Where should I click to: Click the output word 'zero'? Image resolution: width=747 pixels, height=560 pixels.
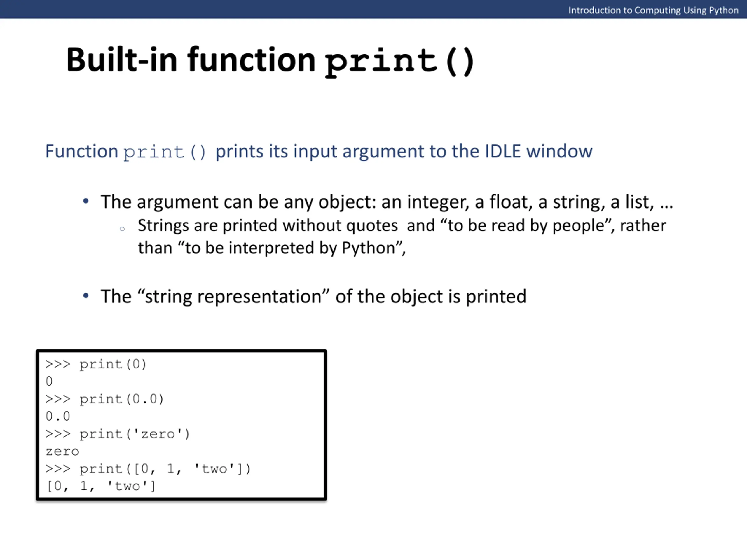(x=62, y=452)
